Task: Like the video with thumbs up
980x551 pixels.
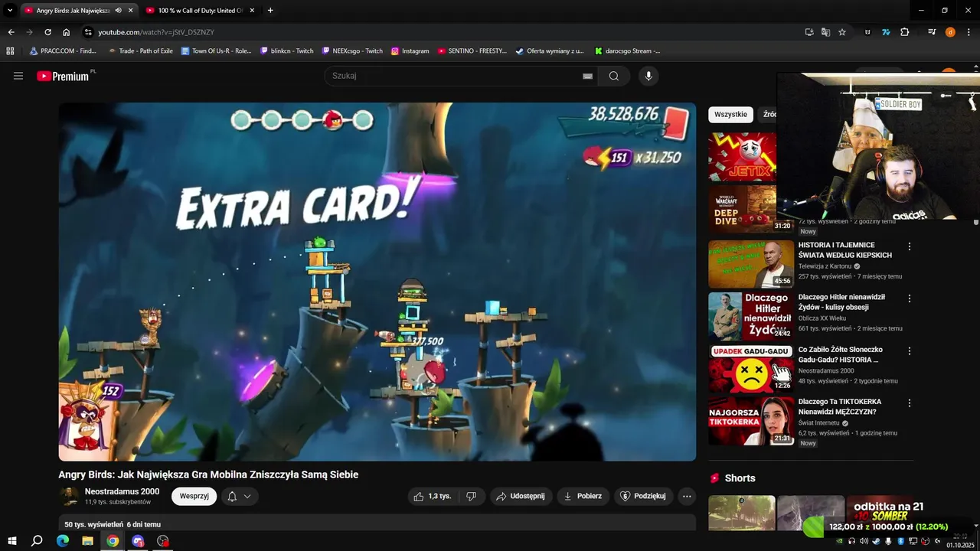Action: [x=432, y=496]
